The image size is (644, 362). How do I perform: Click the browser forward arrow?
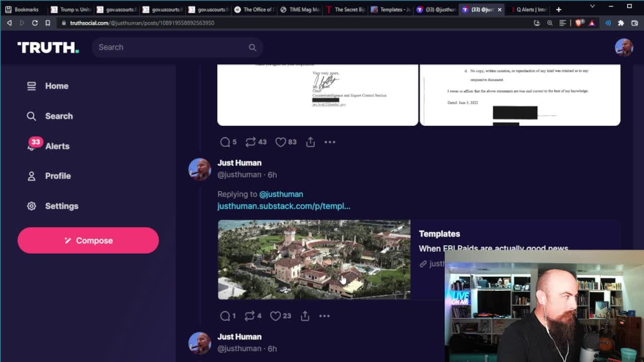[22, 23]
